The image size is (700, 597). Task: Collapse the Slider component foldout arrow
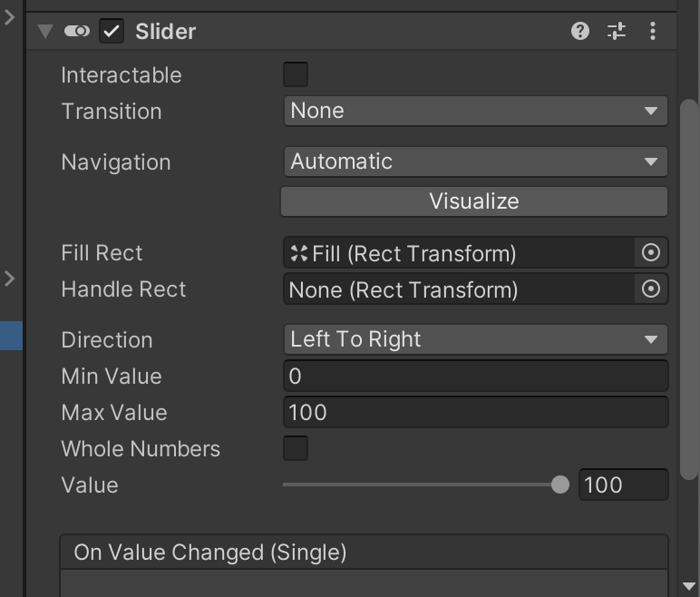pyautogui.click(x=45, y=32)
